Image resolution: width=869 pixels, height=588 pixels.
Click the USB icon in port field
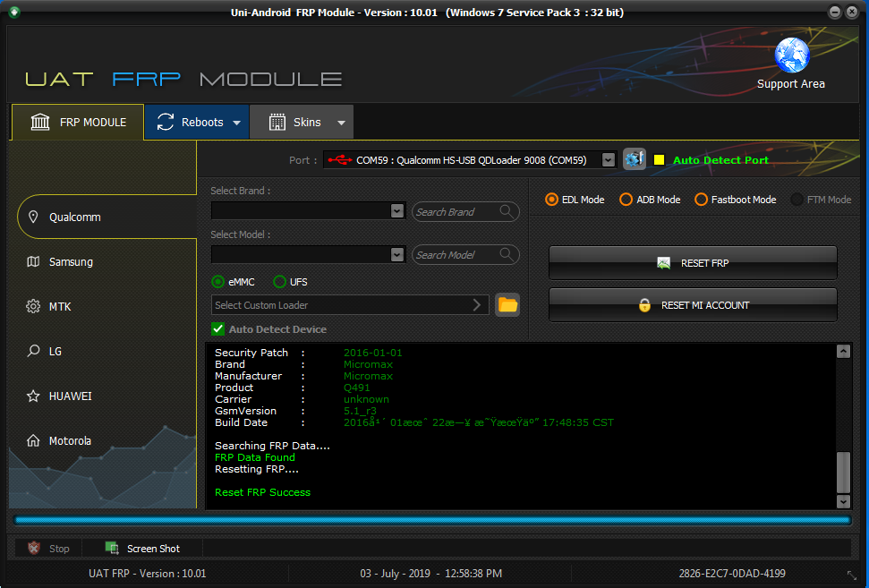[340, 160]
